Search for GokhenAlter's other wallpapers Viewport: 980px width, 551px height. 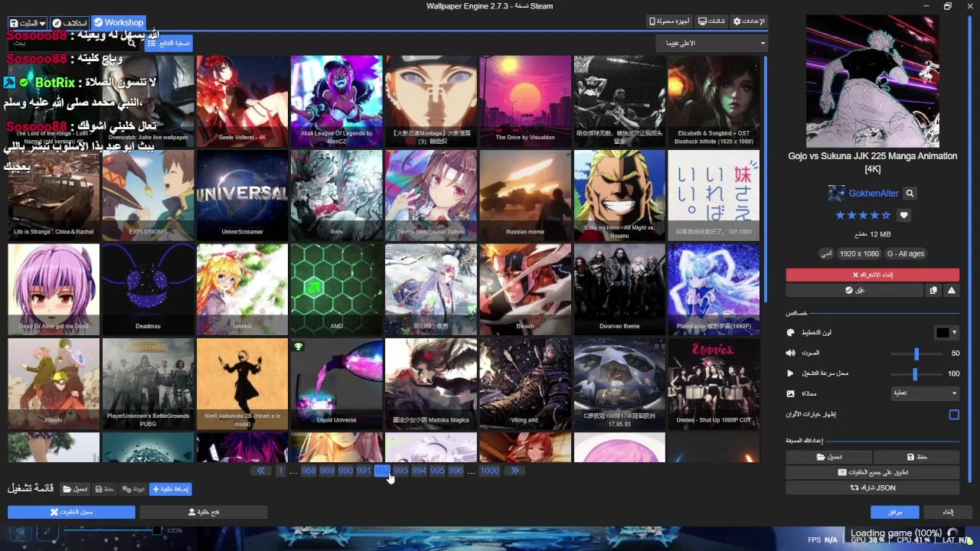pyautogui.click(x=910, y=194)
